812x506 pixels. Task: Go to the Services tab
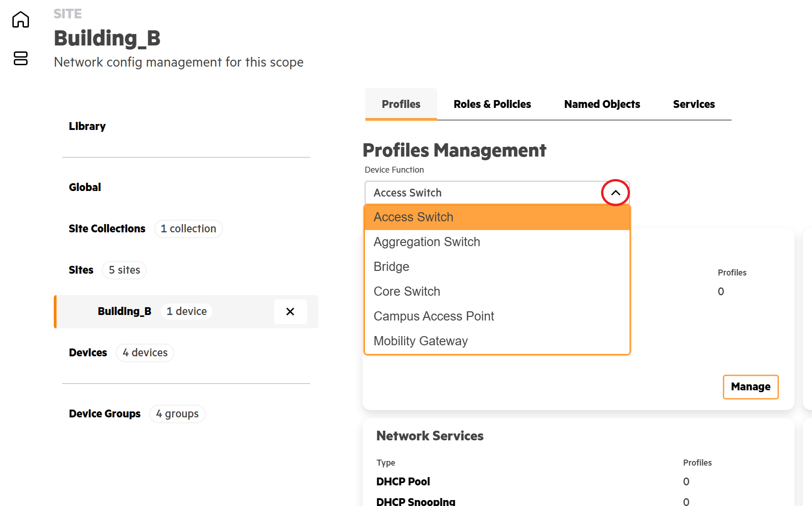coord(693,104)
